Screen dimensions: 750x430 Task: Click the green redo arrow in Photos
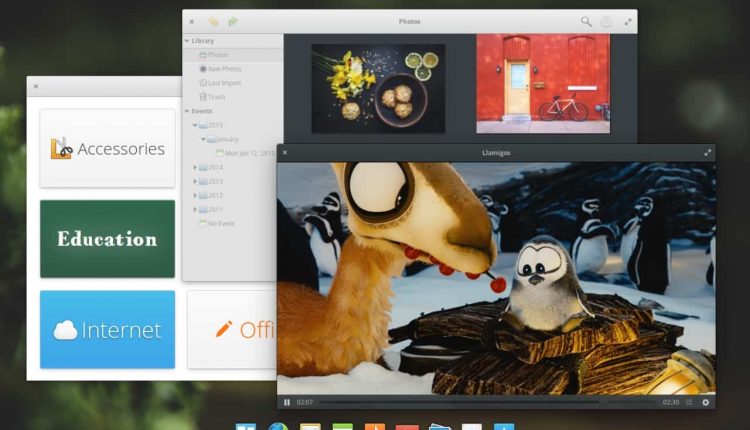(233, 22)
